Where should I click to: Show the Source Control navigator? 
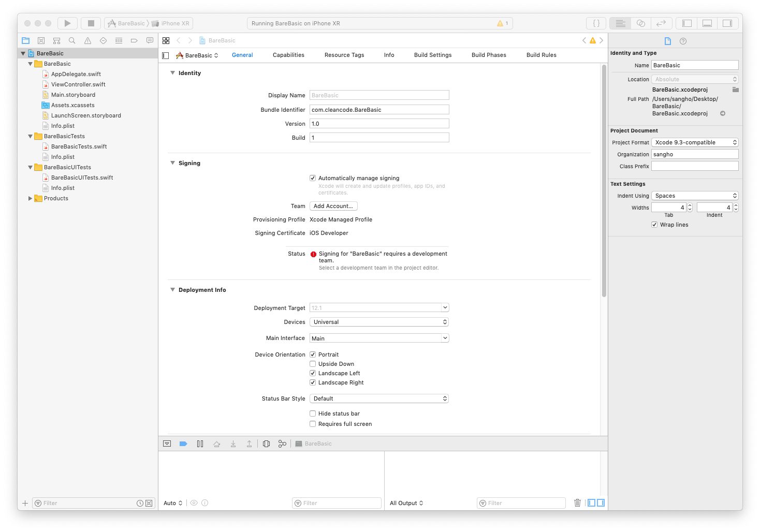[41, 40]
